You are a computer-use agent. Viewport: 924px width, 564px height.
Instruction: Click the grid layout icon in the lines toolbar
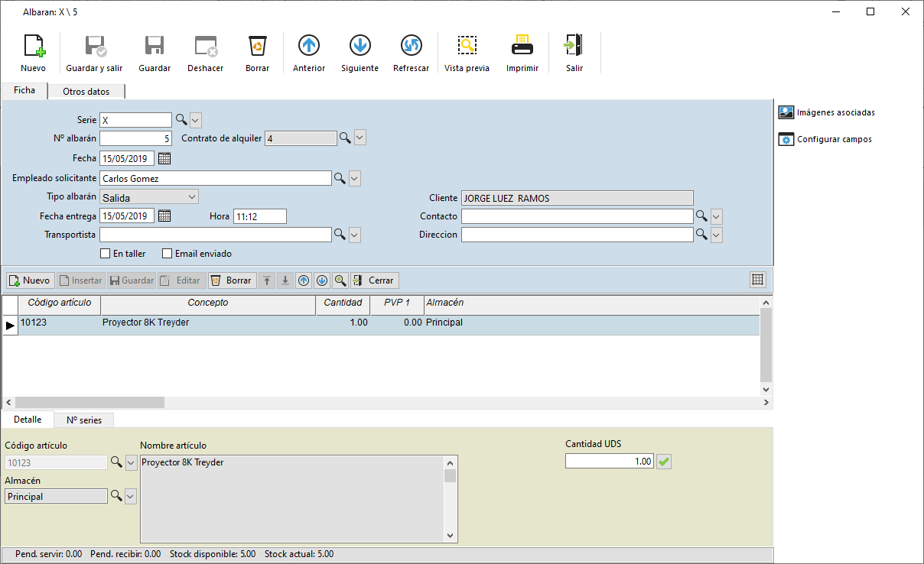click(758, 280)
